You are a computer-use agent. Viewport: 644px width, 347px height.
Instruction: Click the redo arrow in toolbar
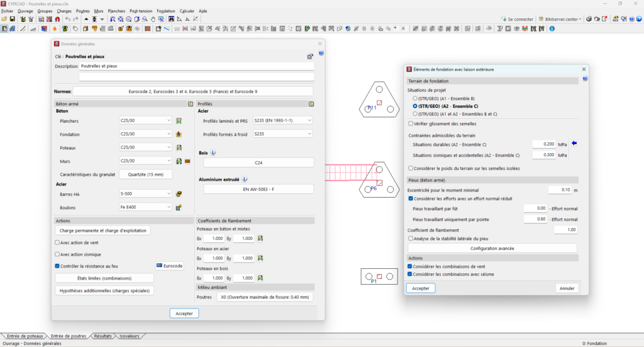(75, 20)
